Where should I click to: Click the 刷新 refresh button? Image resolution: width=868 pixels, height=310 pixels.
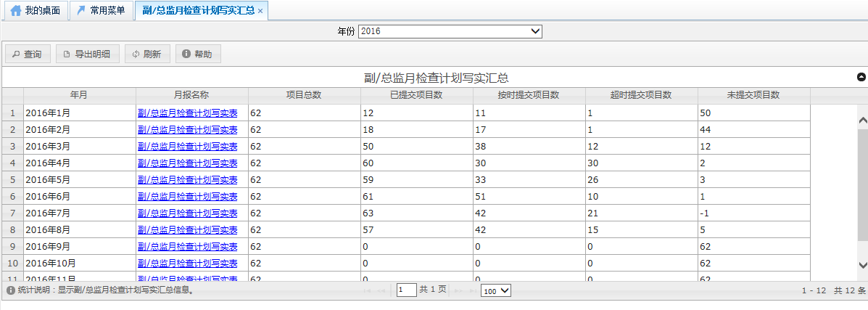pos(147,54)
